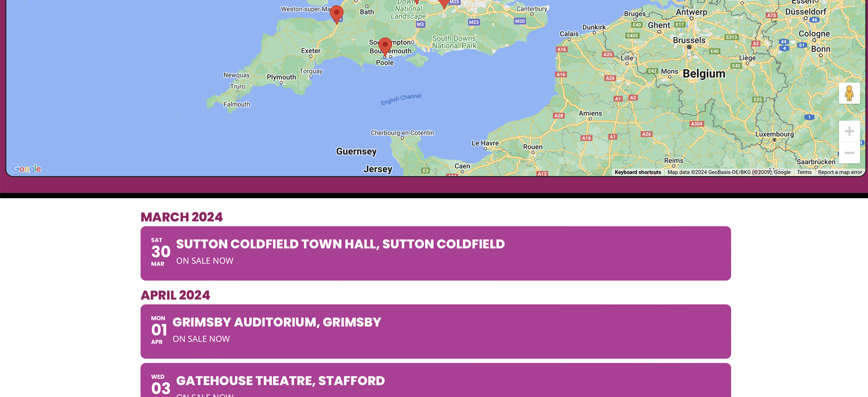Click the Brussels city marker on map
Image resolution: width=868 pixels, height=397 pixels.
click(x=689, y=47)
